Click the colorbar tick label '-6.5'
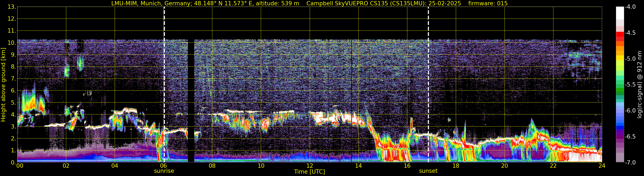This screenshot has height=176, width=644. (630, 137)
